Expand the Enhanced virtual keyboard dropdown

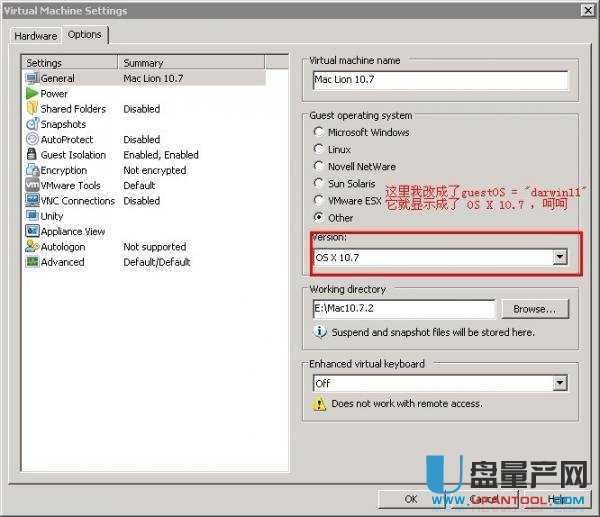559,383
